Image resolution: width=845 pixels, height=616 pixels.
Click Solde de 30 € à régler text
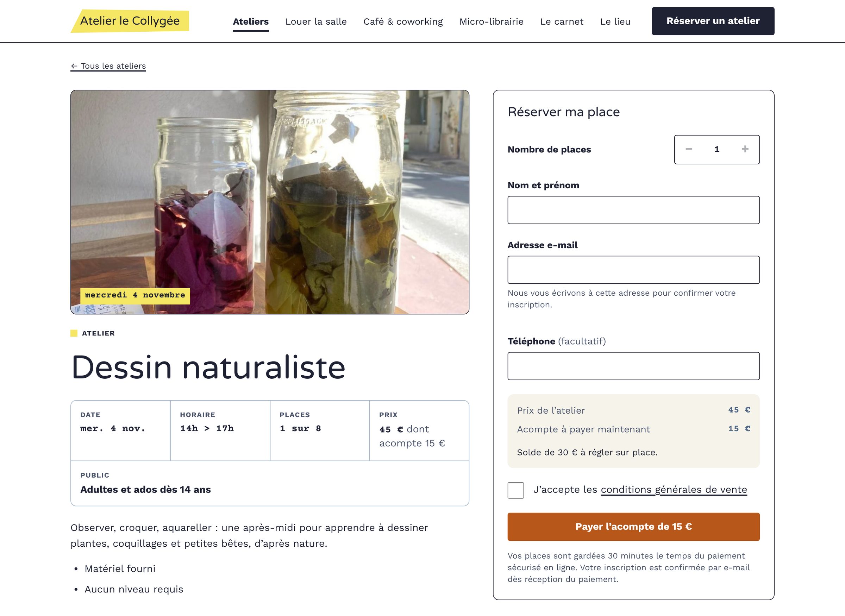(x=587, y=452)
